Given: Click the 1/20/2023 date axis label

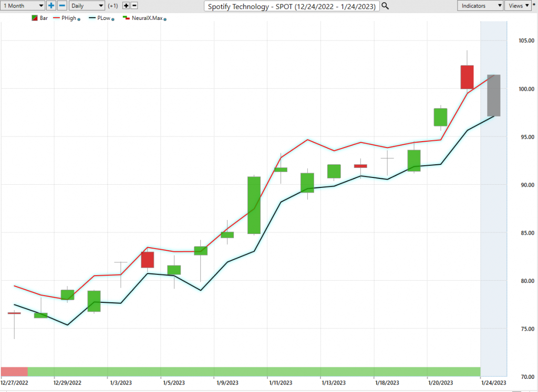Looking at the screenshot, I should tap(440, 383).
